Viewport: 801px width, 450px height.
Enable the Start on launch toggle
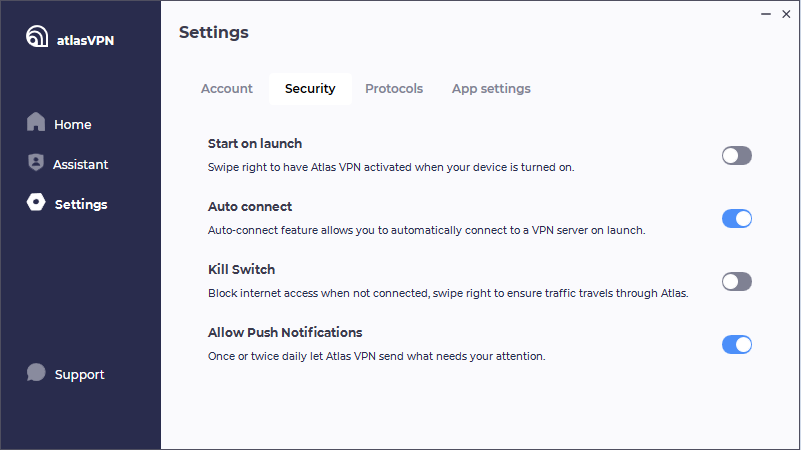coord(737,156)
